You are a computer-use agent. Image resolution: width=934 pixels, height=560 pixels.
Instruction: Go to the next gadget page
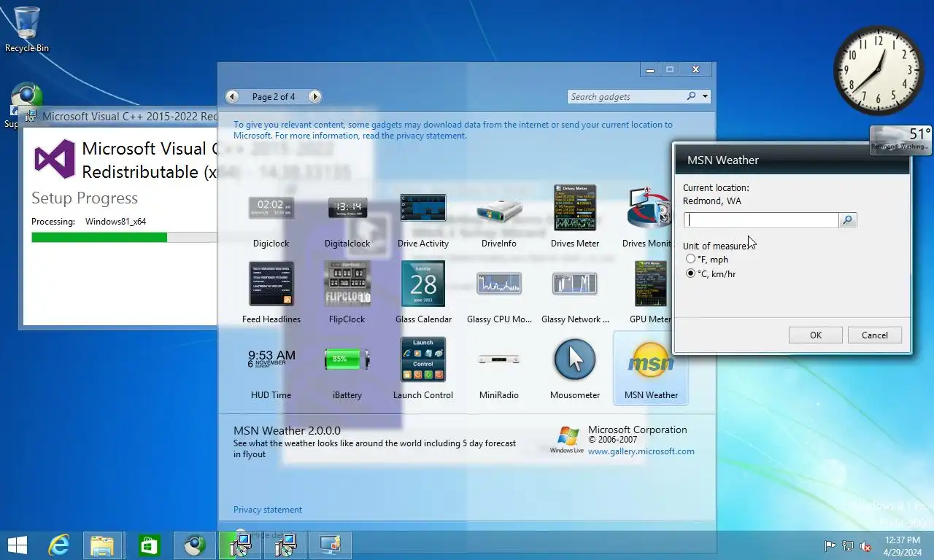click(x=314, y=96)
